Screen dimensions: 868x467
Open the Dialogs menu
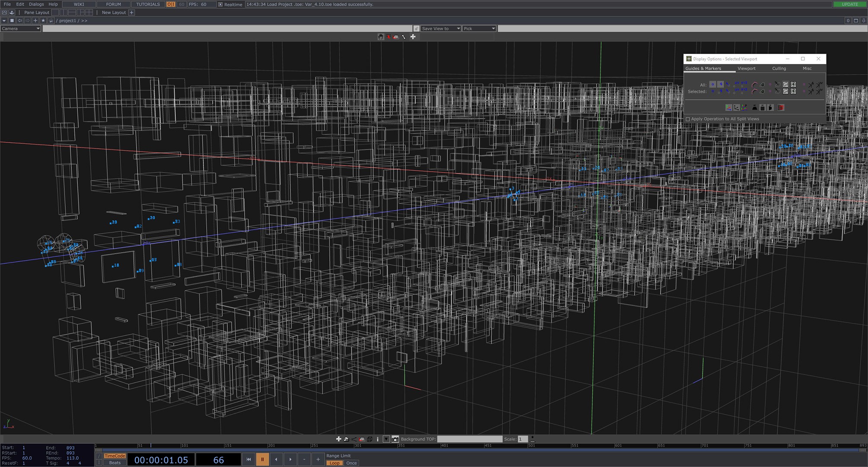click(x=36, y=4)
